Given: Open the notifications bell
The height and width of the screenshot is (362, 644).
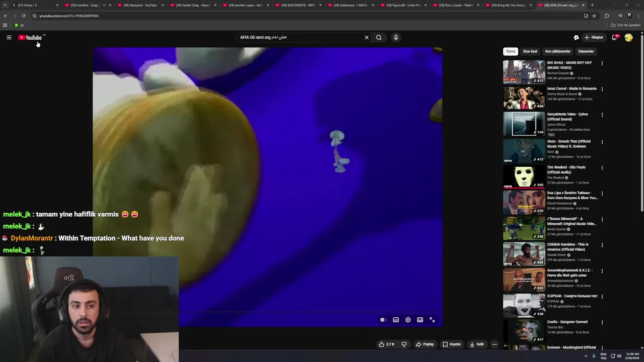Looking at the screenshot, I should coord(614,37).
